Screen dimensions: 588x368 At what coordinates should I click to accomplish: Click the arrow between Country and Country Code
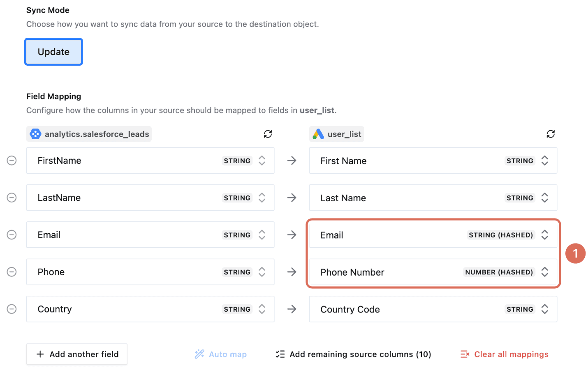point(292,309)
